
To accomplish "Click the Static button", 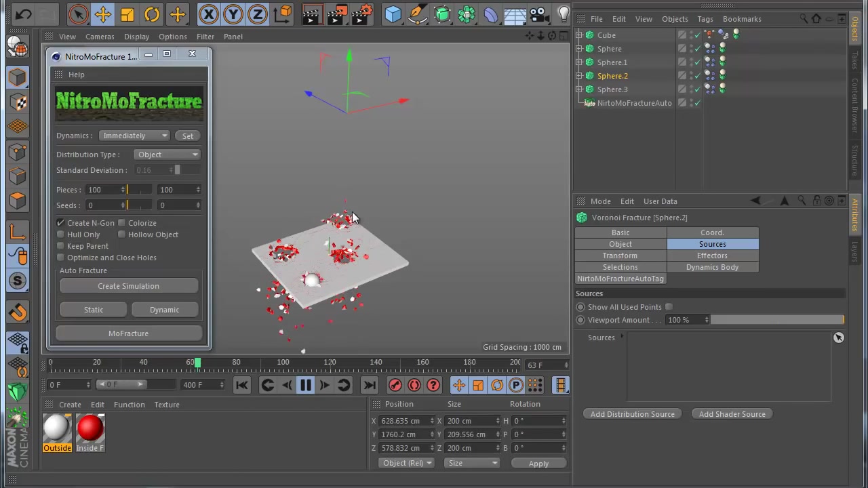I will (x=94, y=310).
